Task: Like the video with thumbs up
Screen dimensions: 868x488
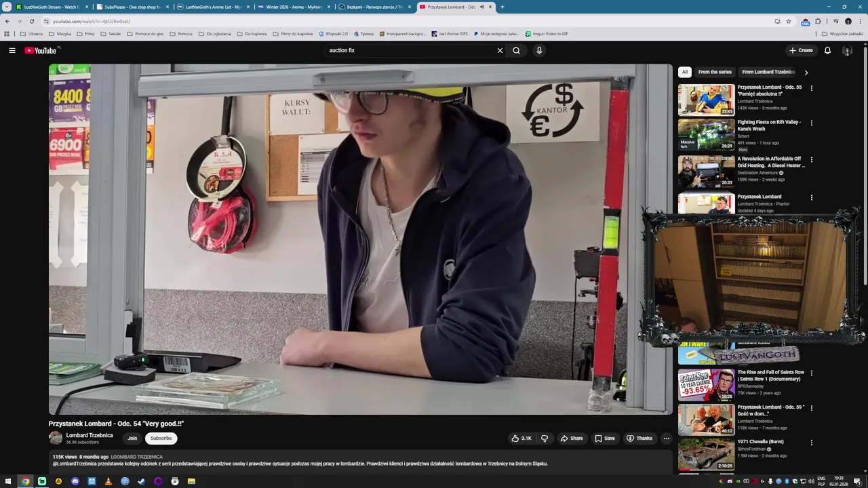Action: (521, 439)
